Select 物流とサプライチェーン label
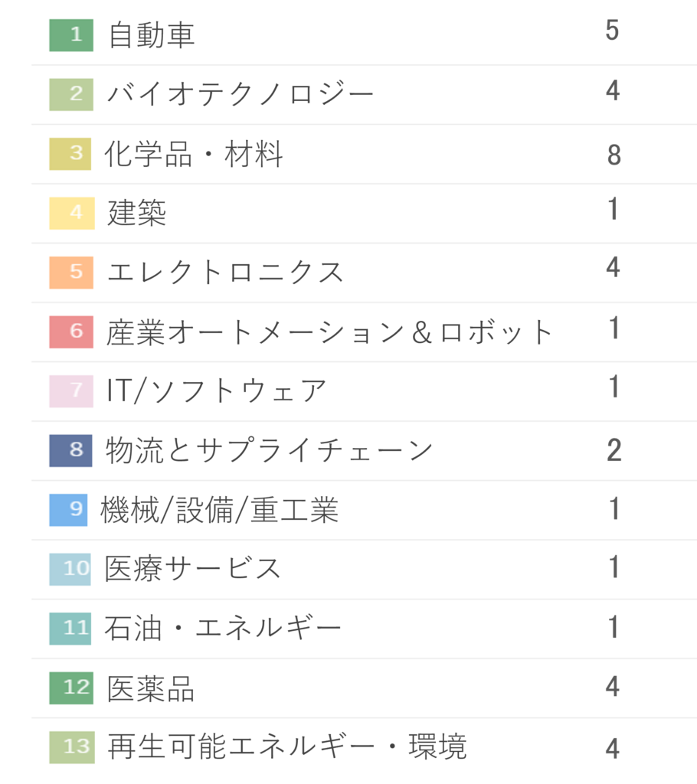The width and height of the screenshot is (697, 784). point(269,450)
